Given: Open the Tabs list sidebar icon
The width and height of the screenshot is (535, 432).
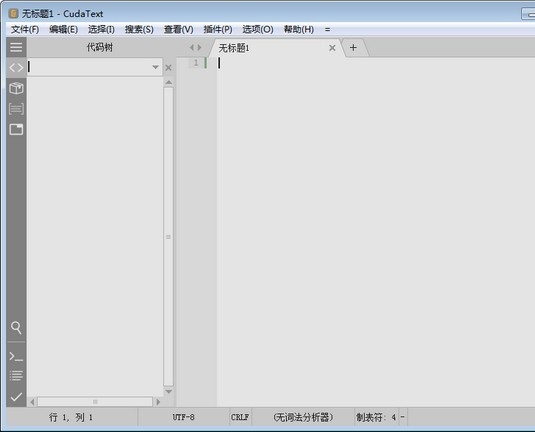Looking at the screenshot, I should point(16,129).
